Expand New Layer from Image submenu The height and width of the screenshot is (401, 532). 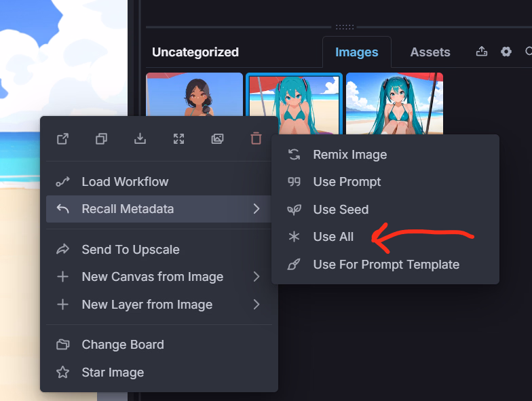click(x=159, y=305)
